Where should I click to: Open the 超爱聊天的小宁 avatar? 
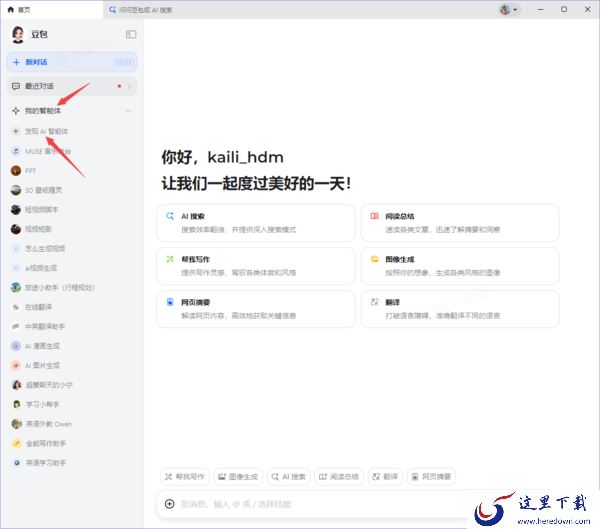[16, 385]
